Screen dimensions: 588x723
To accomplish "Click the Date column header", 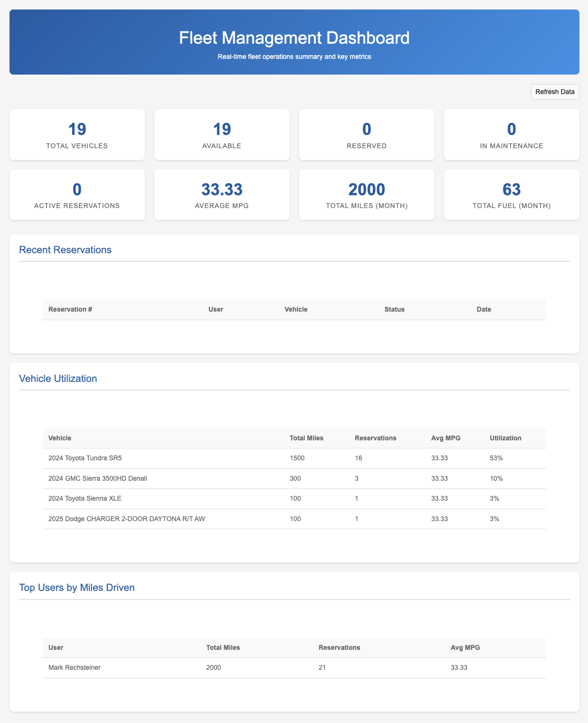I will coord(484,309).
